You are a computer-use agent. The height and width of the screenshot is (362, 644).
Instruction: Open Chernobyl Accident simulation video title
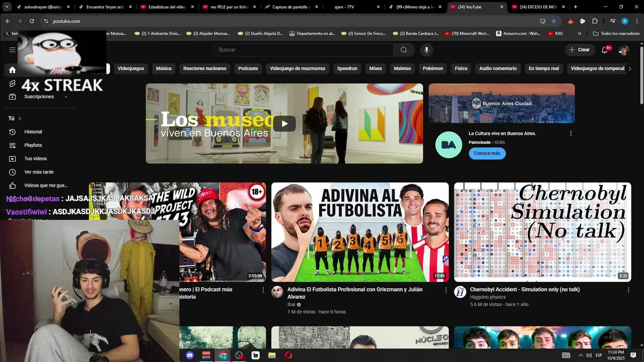525,290
